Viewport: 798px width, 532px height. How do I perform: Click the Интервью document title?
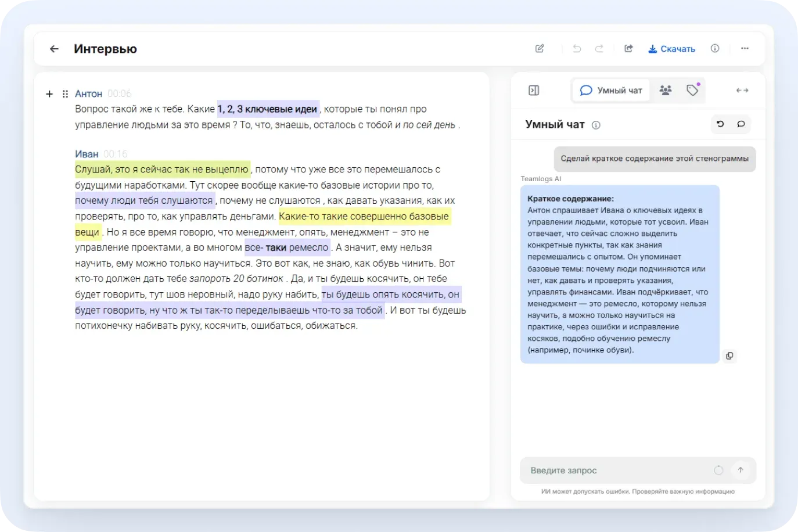pos(105,49)
